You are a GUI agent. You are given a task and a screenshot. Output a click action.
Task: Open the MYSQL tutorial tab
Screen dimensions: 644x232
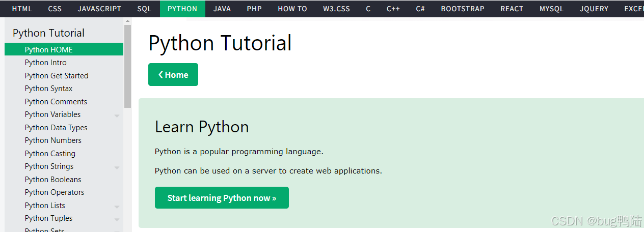point(552,9)
